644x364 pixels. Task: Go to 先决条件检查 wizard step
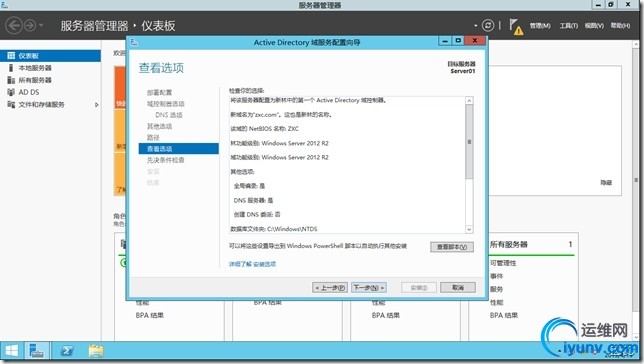point(166,160)
